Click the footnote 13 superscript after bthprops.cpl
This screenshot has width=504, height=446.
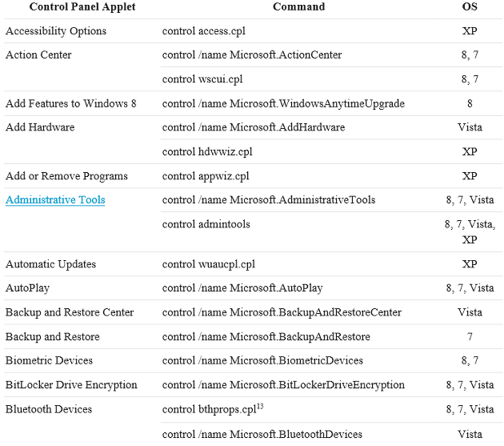click(x=260, y=407)
